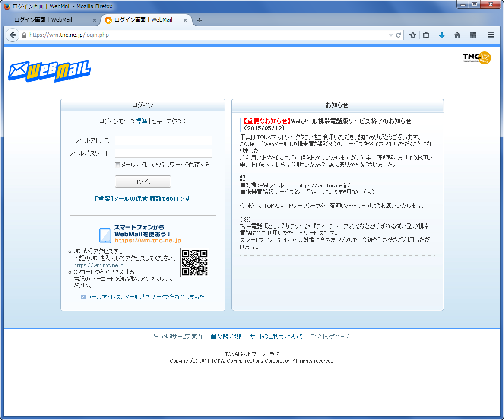504x420 pixels.
Task: Select 標準 login mode
Action: pos(141,121)
